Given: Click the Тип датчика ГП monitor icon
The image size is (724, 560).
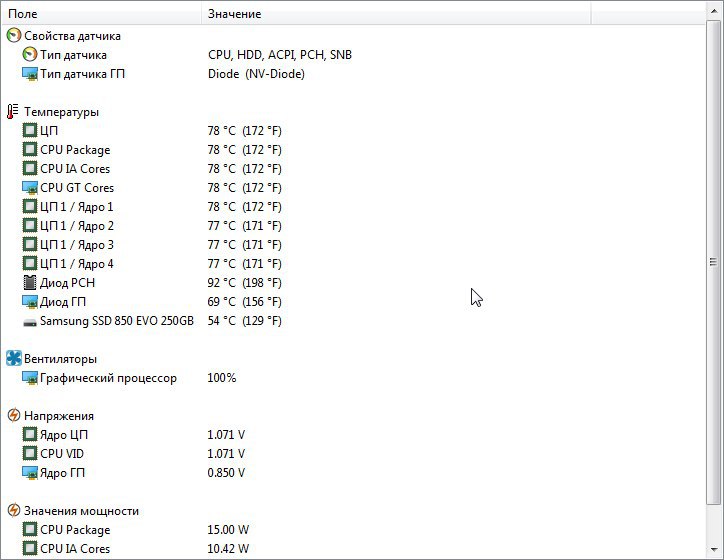Looking at the screenshot, I should [x=30, y=74].
